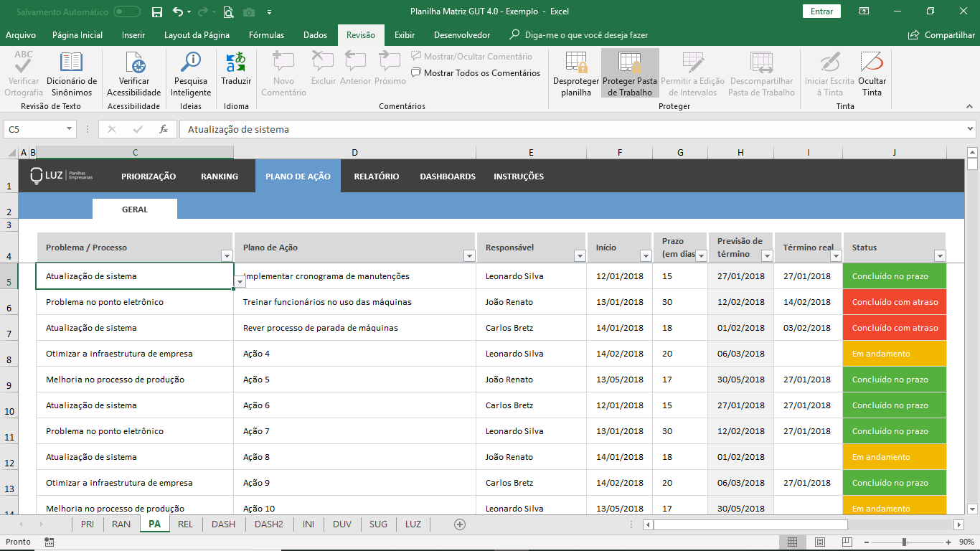The image size is (980, 551).
Task: Click Desproteger planilha icon
Action: (x=575, y=63)
